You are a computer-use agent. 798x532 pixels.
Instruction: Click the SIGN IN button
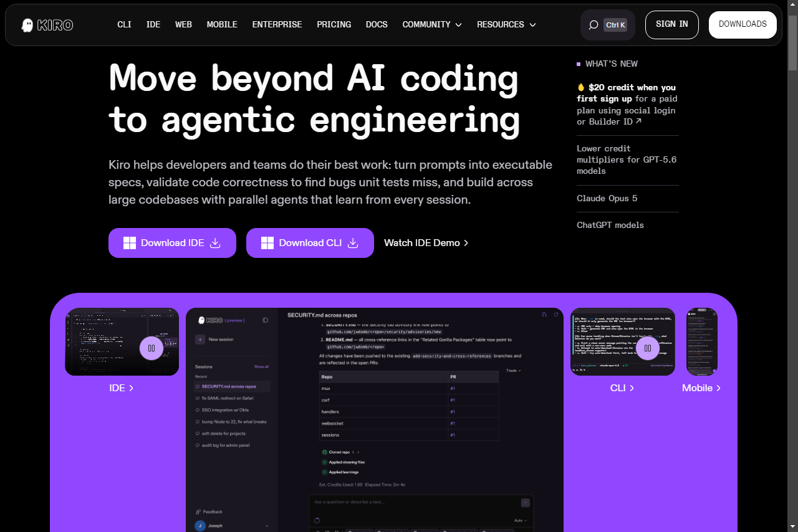pos(672,25)
